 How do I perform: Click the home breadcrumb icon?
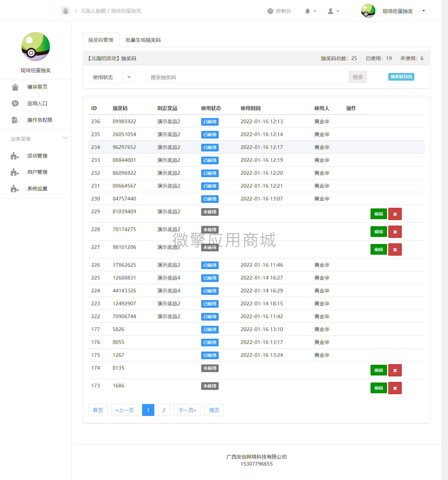66,11
